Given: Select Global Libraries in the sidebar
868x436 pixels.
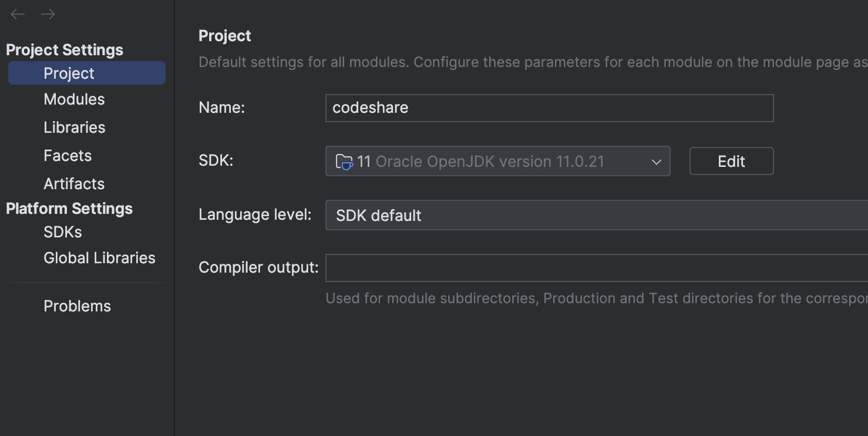Looking at the screenshot, I should pyautogui.click(x=99, y=257).
